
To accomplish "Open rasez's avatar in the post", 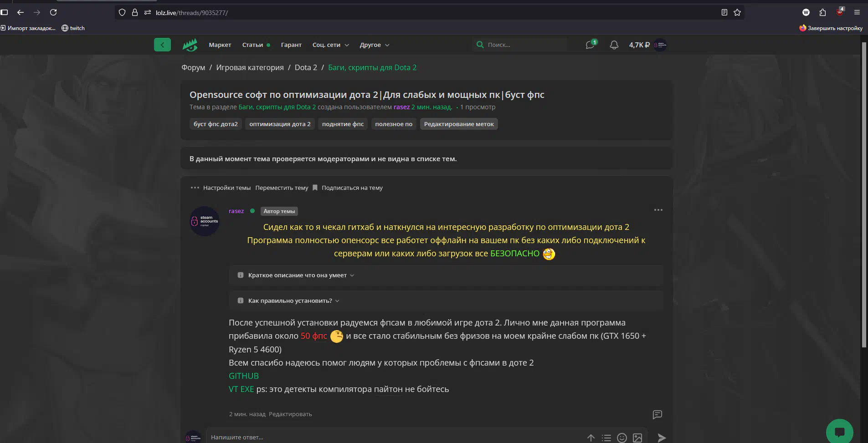I will tap(205, 221).
